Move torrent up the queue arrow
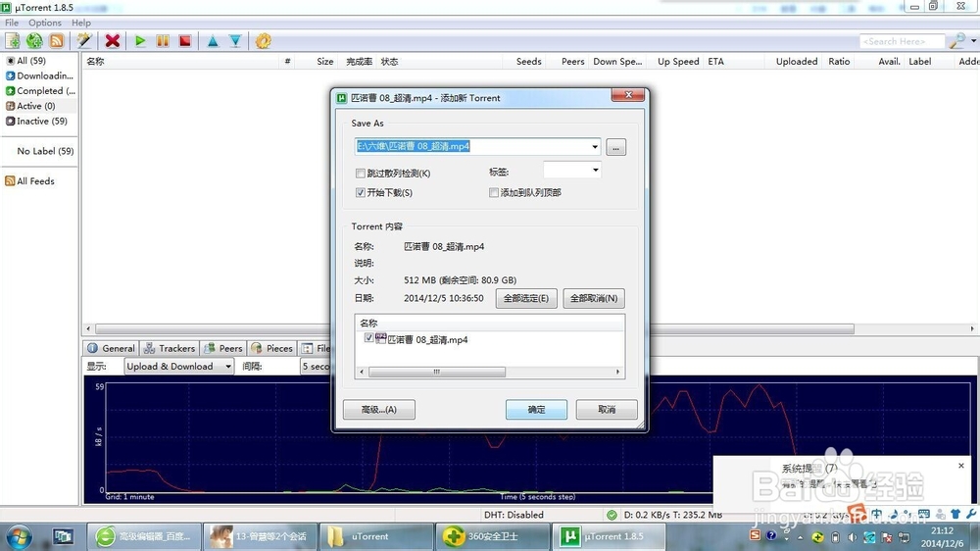The image size is (980, 551). 213,41
